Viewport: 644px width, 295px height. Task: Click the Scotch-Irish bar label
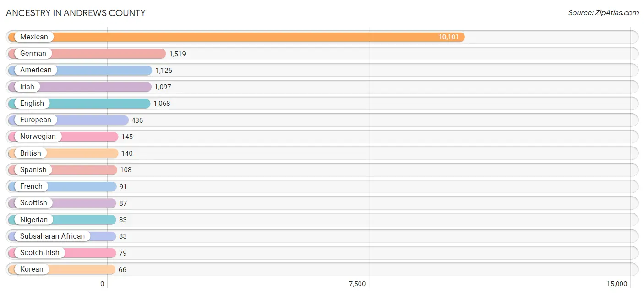(40, 253)
